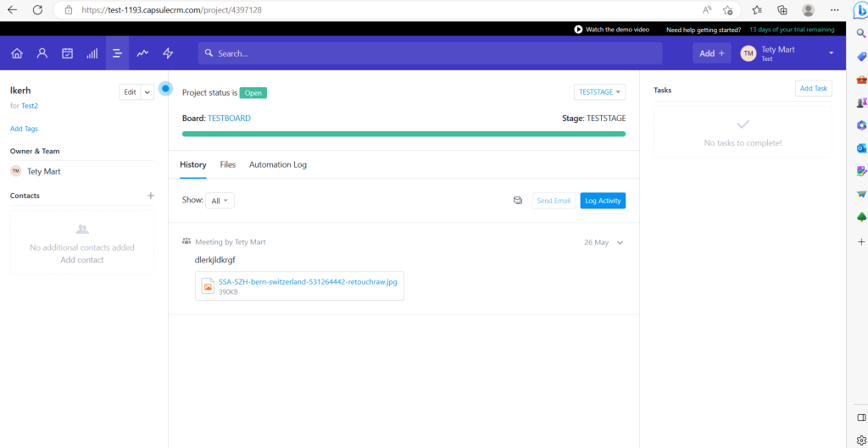
Task: Click the image file icon of attachment
Action: pos(208,285)
